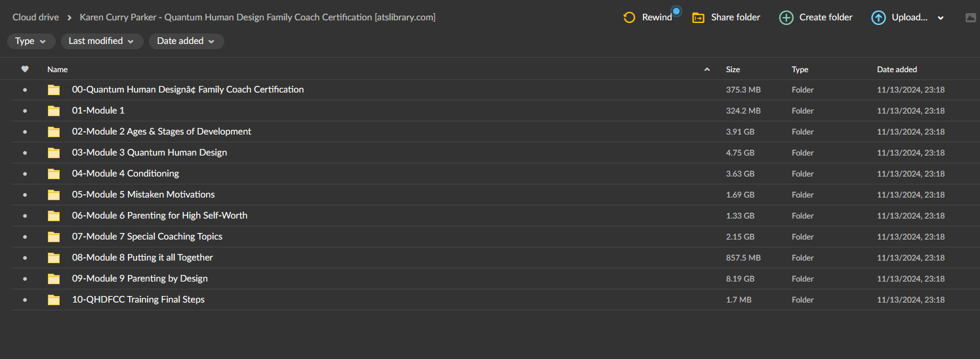980x359 pixels.
Task: Toggle favorite dot on 02-Module 2 row
Action: [x=25, y=132]
